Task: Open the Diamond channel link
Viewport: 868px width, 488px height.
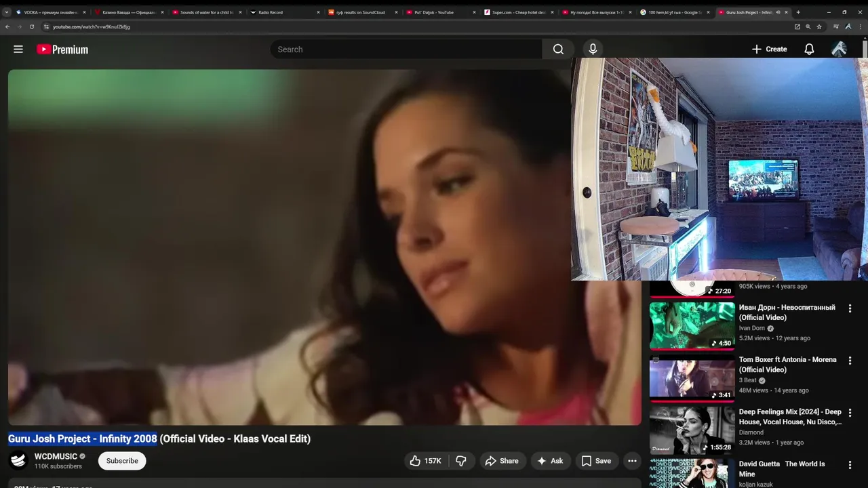Action: tap(751, 432)
